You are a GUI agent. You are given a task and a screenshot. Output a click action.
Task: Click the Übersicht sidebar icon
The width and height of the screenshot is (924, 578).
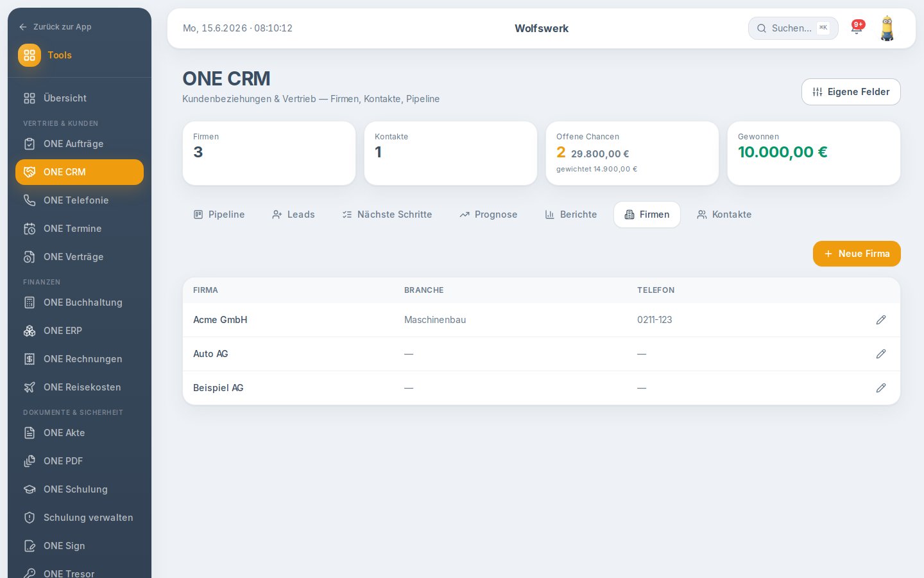tap(30, 98)
